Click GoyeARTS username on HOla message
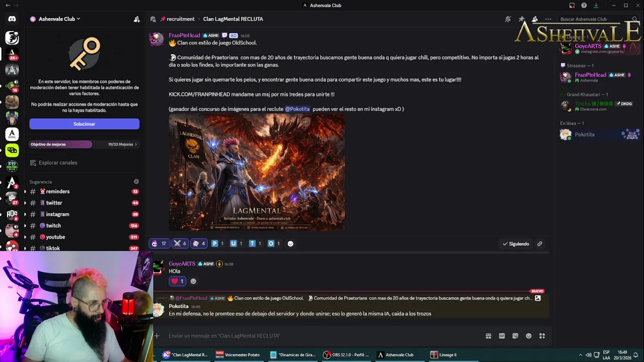This screenshot has width=644, height=362. (182, 264)
